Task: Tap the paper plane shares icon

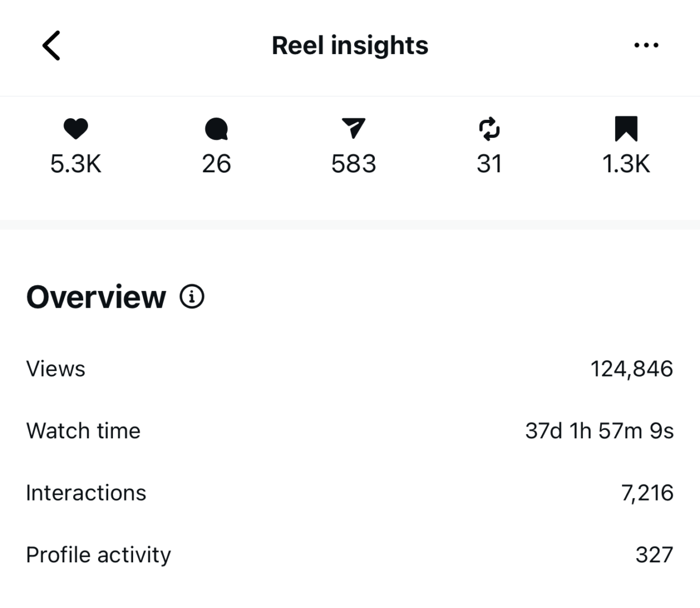Action: tap(354, 128)
